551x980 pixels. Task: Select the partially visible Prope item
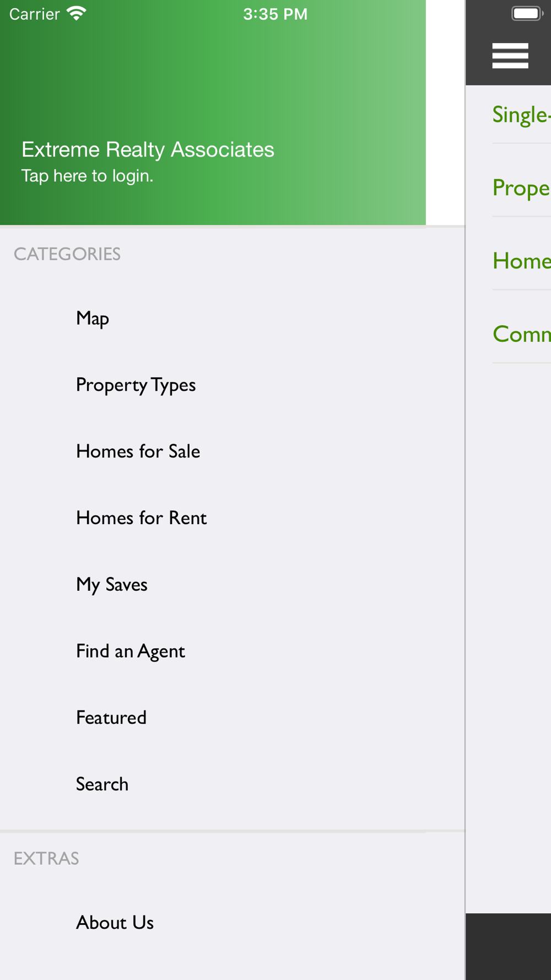(521, 188)
